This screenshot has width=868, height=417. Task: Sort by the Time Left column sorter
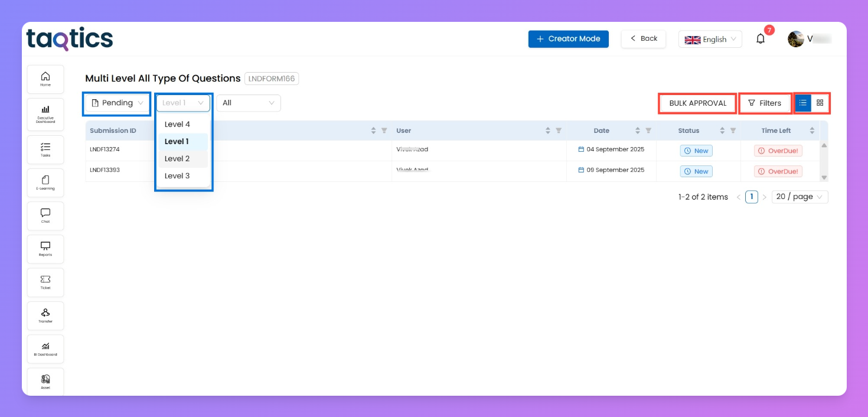coord(812,131)
